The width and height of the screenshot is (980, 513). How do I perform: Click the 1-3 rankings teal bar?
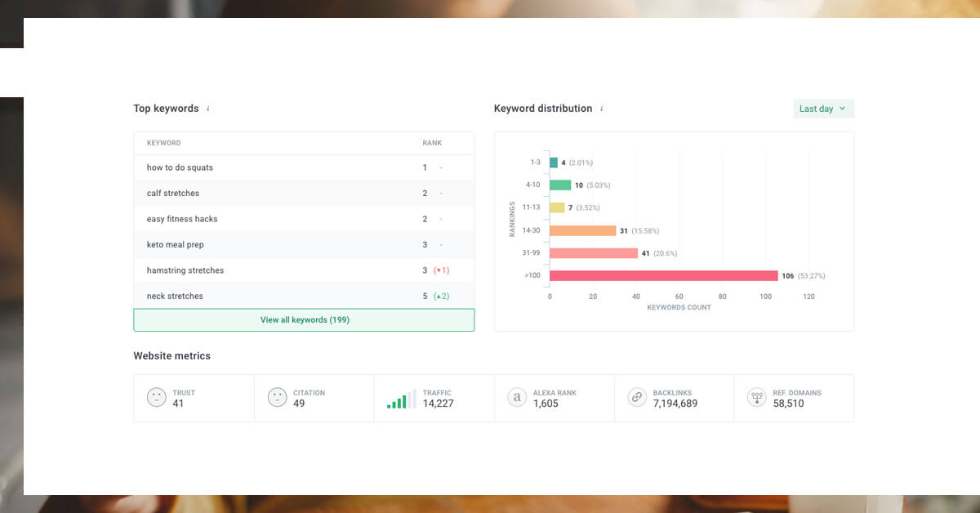click(554, 163)
